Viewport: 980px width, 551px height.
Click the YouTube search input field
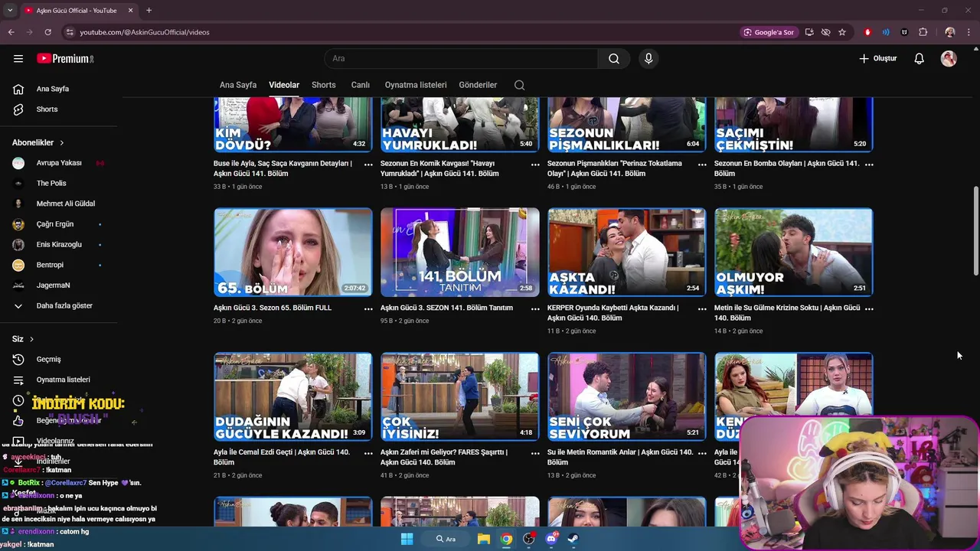coord(461,58)
